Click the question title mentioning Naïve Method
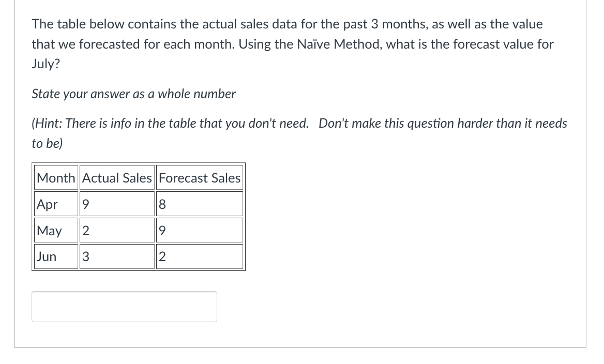 [293, 43]
